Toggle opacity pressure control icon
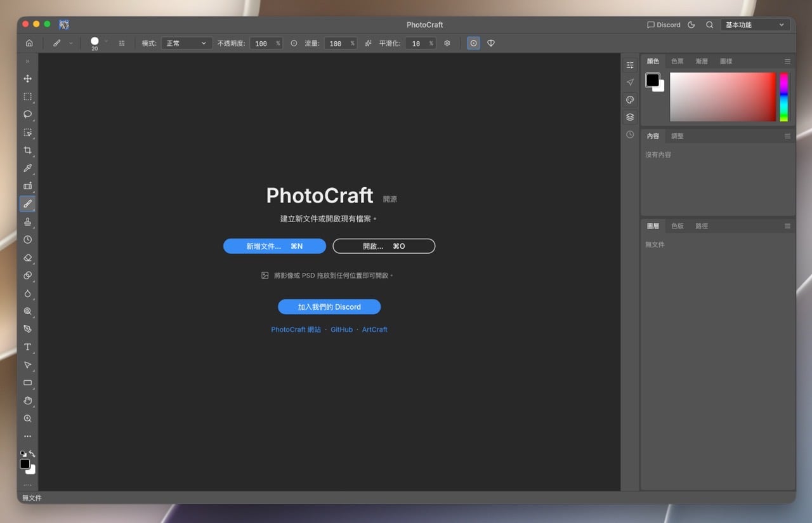This screenshot has height=523, width=812. (294, 43)
